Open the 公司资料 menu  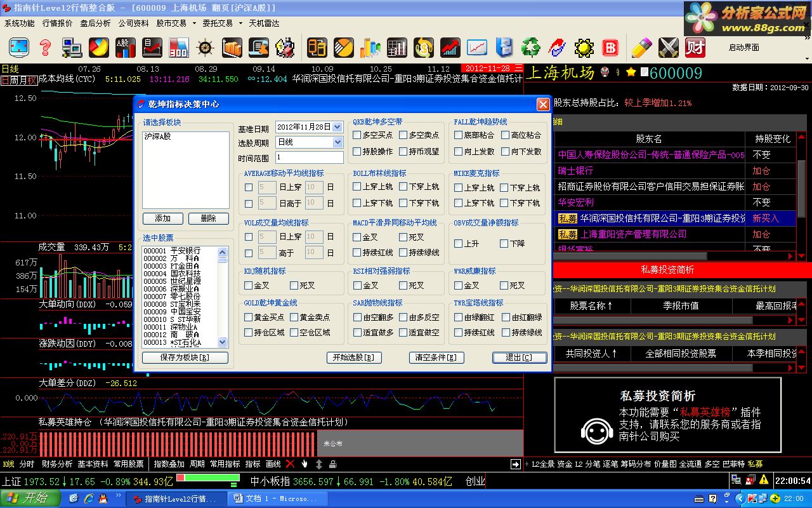134,23
